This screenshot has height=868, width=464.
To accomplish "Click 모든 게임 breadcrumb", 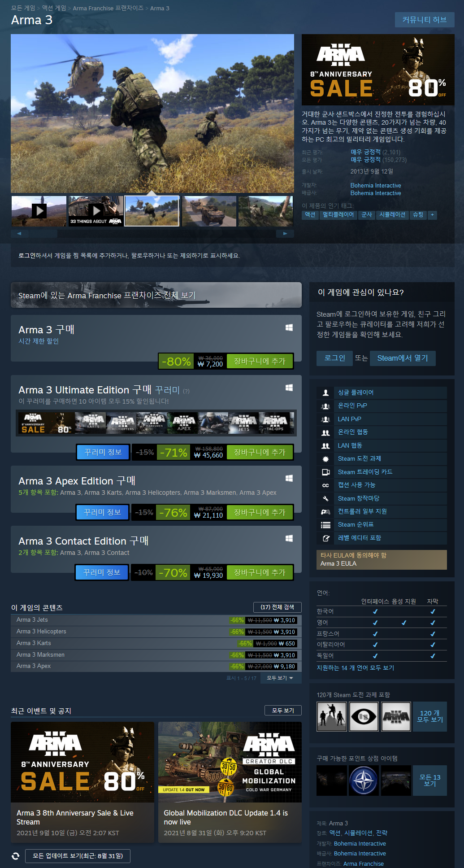I will 23,8.
